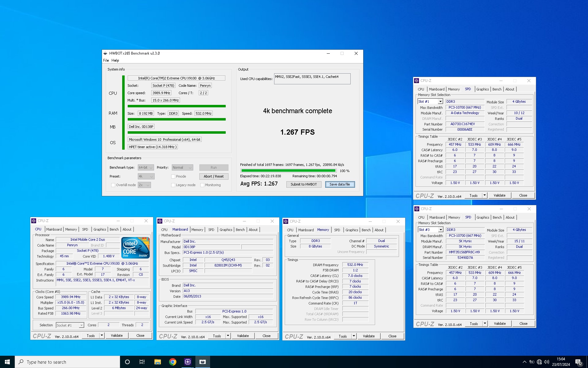Open the Slot #1 memory slot dropdown
The image size is (588, 368).
coord(430,102)
